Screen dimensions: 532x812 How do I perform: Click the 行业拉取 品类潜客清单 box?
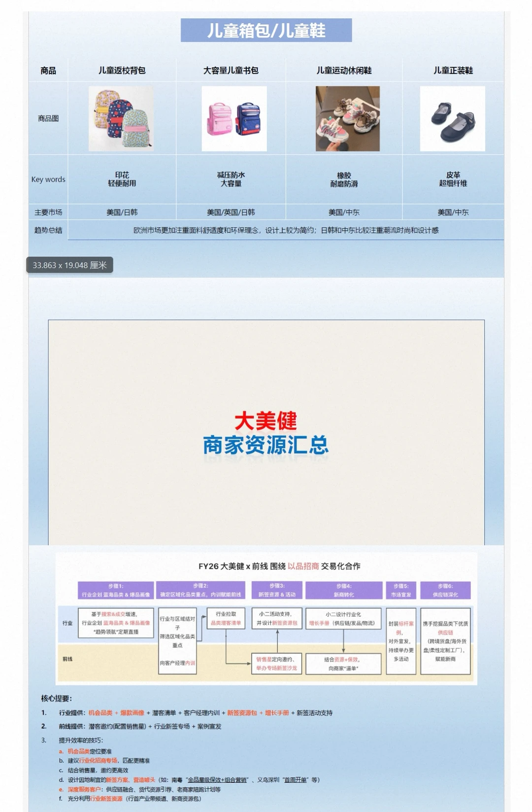[226, 618]
